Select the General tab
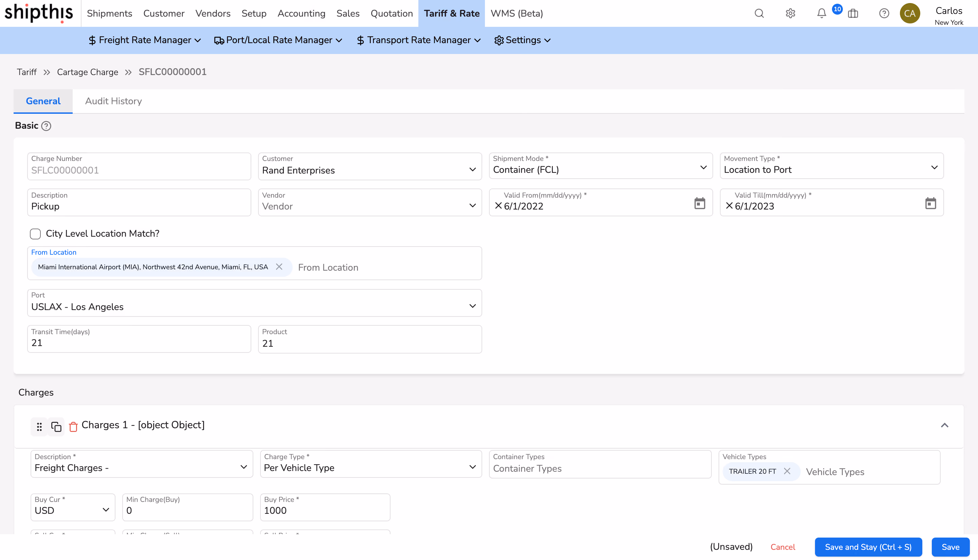The width and height of the screenshot is (978, 560). 43,101
